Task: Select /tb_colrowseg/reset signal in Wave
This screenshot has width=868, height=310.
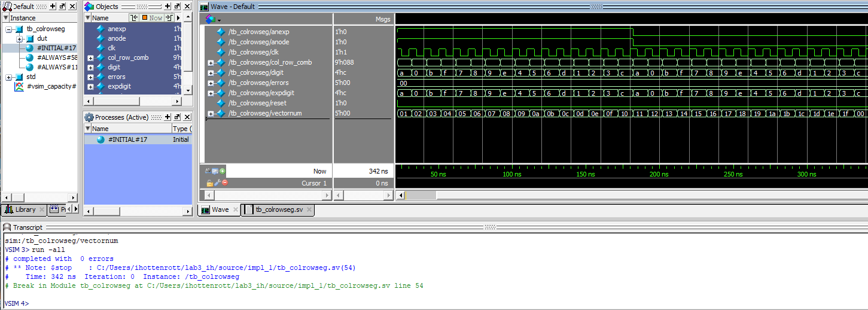Action: coord(258,103)
